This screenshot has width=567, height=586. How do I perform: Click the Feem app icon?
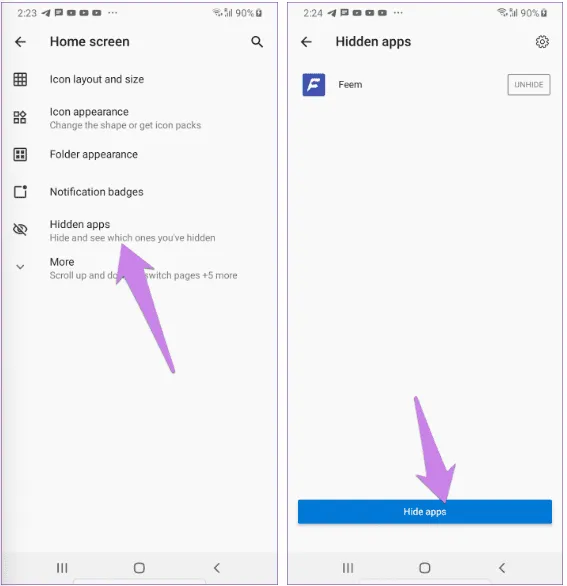(314, 84)
